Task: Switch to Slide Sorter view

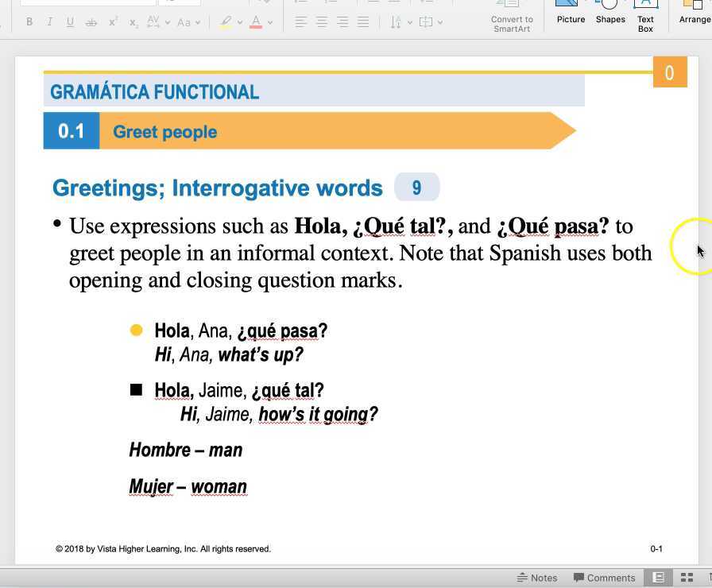Action: coord(687,578)
